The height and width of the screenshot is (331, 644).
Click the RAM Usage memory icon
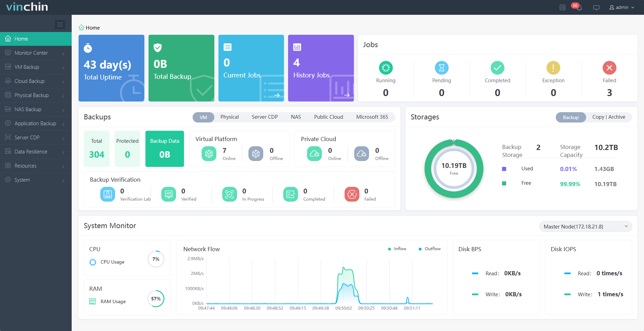[x=93, y=302]
